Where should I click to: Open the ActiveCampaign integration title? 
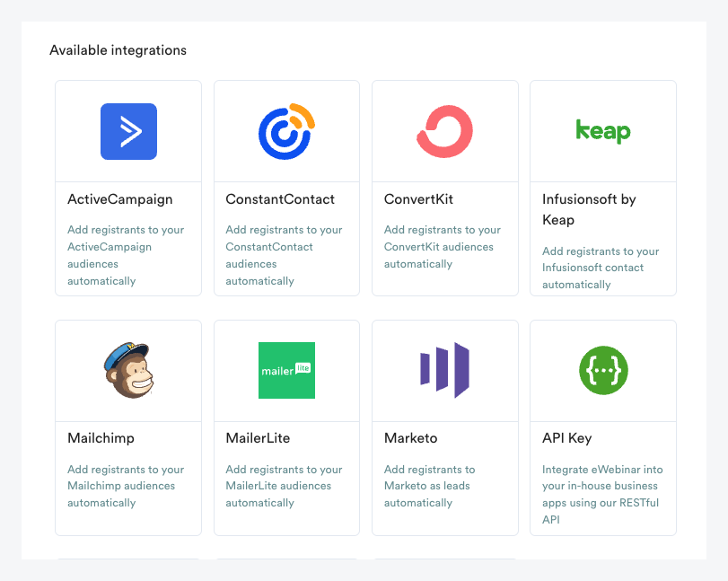(120, 199)
